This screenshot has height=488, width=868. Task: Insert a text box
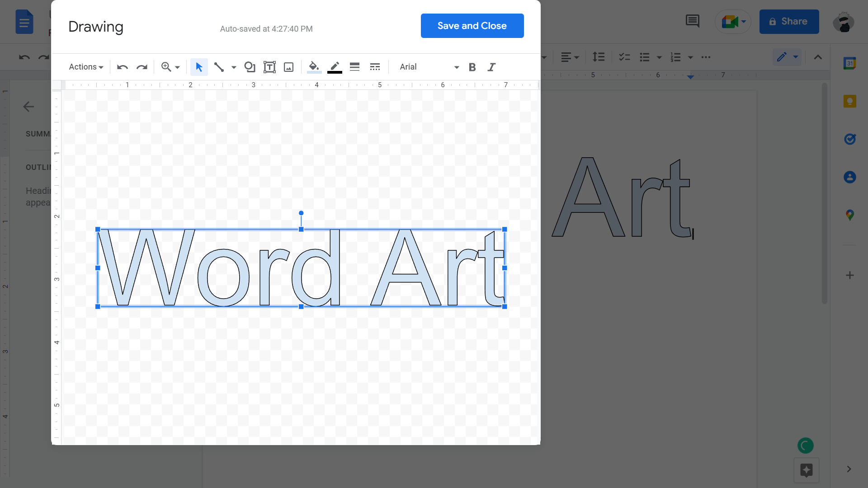click(269, 67)
